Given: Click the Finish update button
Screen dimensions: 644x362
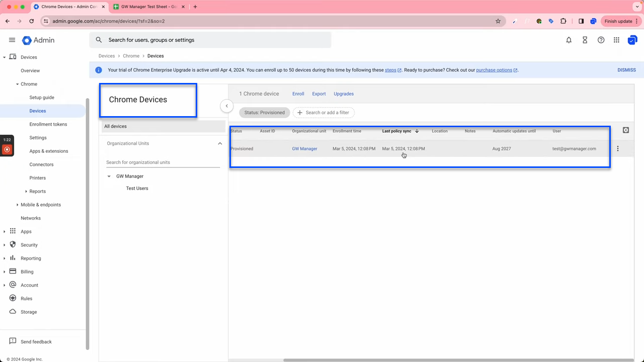Looking at the screenshot, I should pos(621,21).
